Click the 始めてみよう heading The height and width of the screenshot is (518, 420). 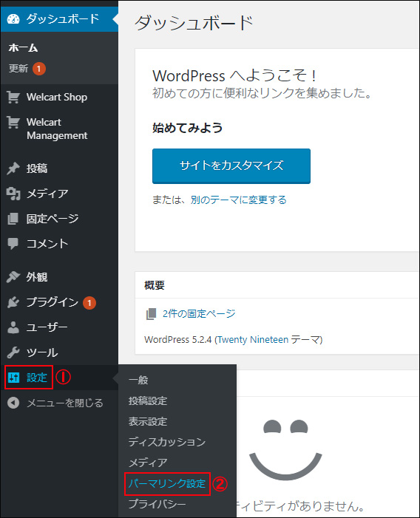pos(187,128)
